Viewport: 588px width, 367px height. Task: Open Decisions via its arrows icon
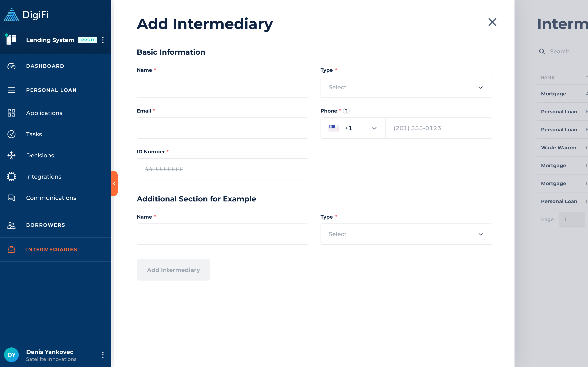tap(11, 155)
